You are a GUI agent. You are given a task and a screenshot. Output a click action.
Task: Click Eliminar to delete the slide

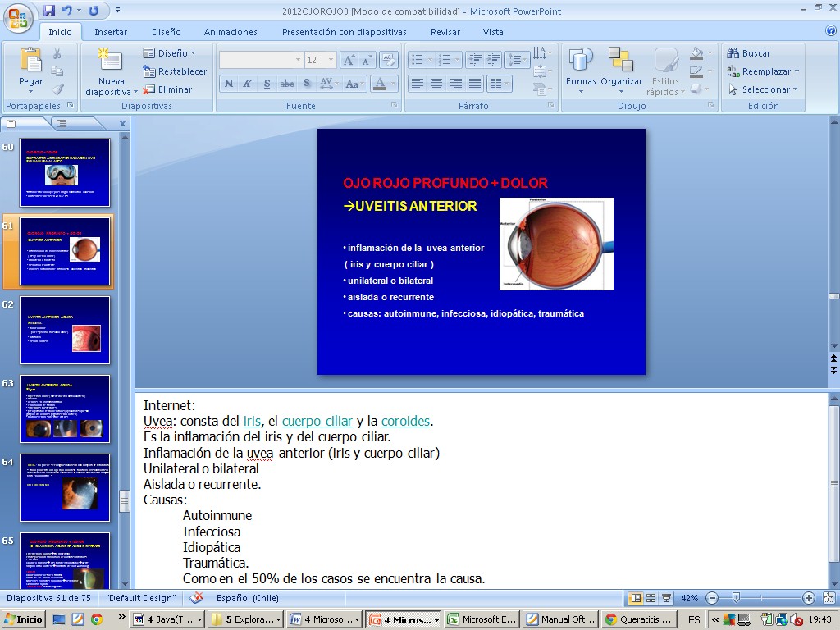tap(168, 89)
